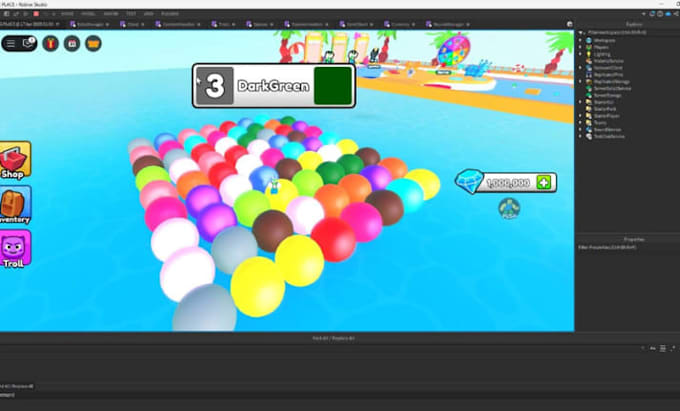The image size is (680, 411).
Task: Open the hamburger menu in the game
Action: tap(11, 43)
